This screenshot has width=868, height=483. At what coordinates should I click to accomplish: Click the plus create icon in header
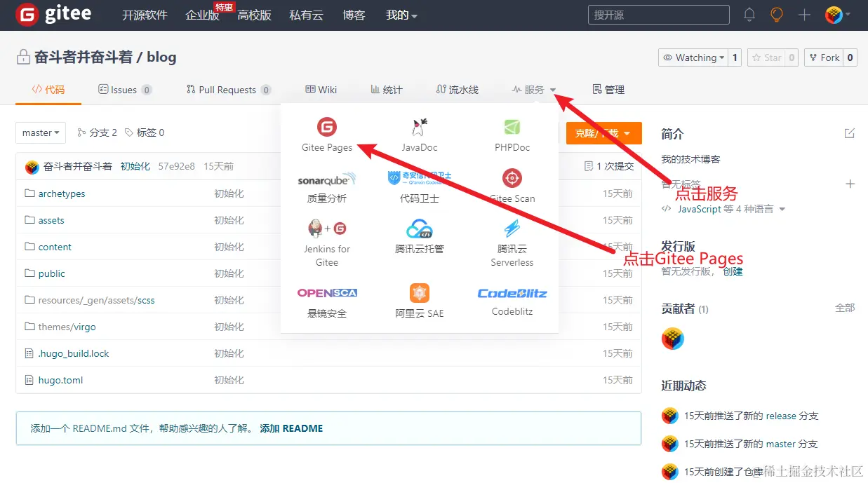pos(804,15)
